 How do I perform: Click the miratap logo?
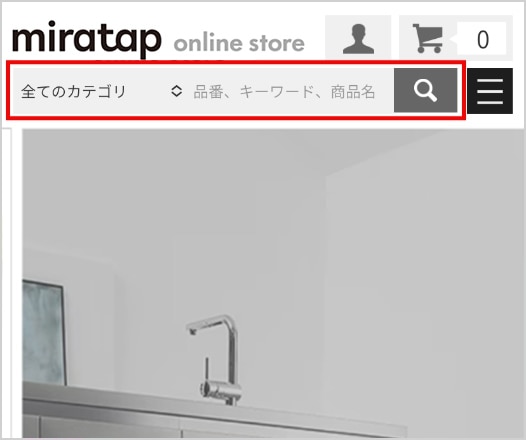pos(87,39)
